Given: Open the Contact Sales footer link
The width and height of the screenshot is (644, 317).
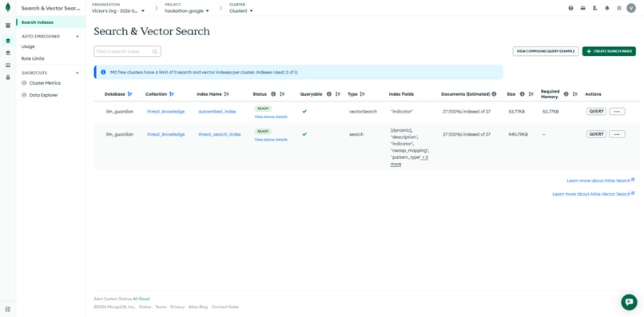Looking at the screenshot, I should point(225,307).
